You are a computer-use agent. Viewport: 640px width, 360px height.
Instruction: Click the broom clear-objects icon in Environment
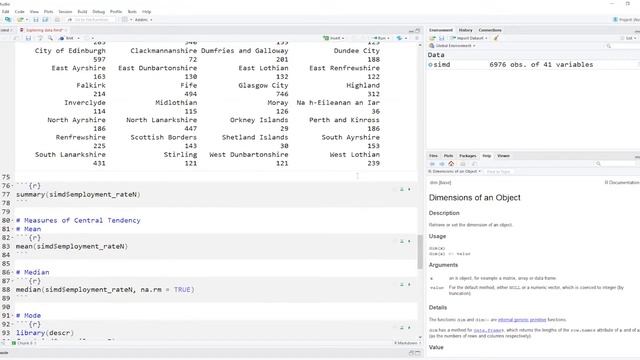click(496, 38)
